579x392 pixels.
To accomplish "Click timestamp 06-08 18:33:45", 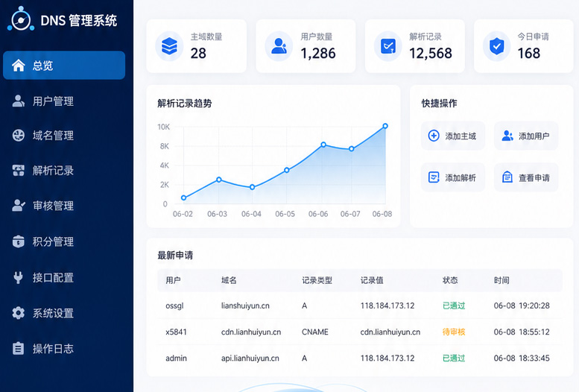I will pyautogui.click(x=522, y=358).
